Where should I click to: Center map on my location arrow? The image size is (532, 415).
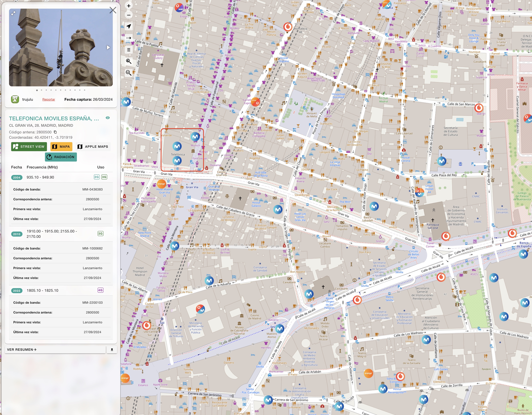(129, 26)
